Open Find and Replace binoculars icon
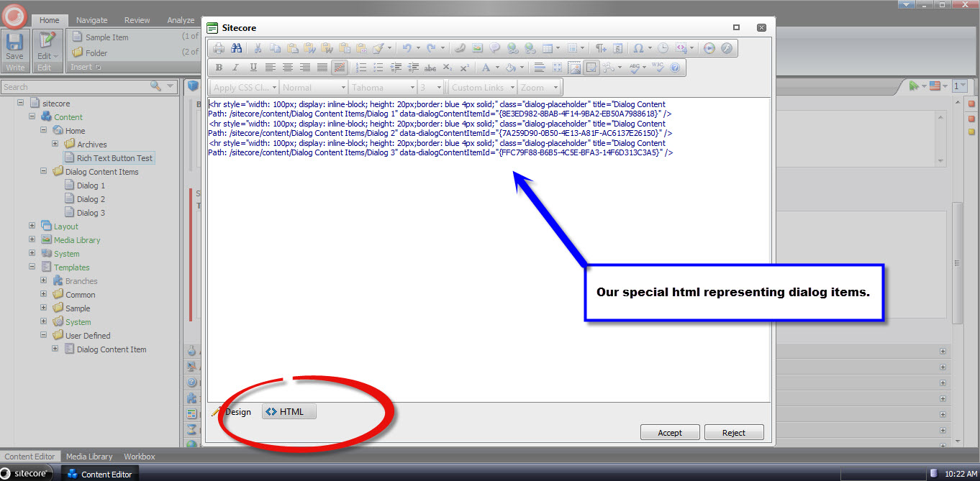Image resolution: width=980 pixels, height=481 pixels. 235,48
